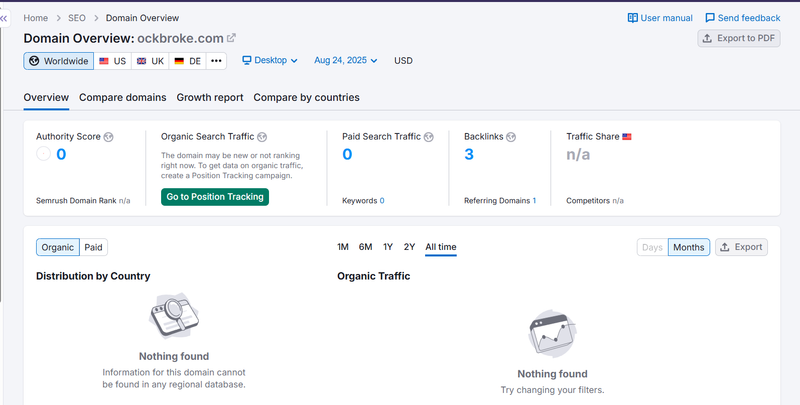The height and width of the screenshot is (405, 800).
Task: Switch chart to Paid
Action: (x=93, y=247)
